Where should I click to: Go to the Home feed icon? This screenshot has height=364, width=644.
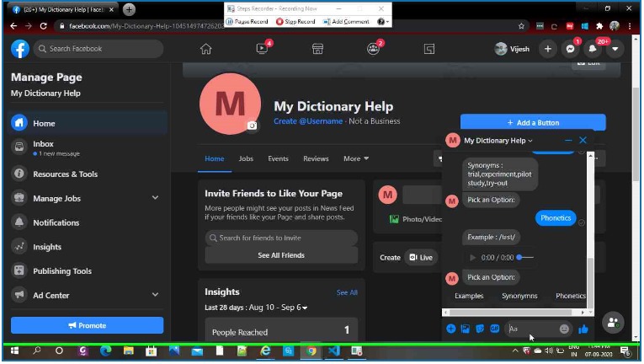(x=205, y=49)
